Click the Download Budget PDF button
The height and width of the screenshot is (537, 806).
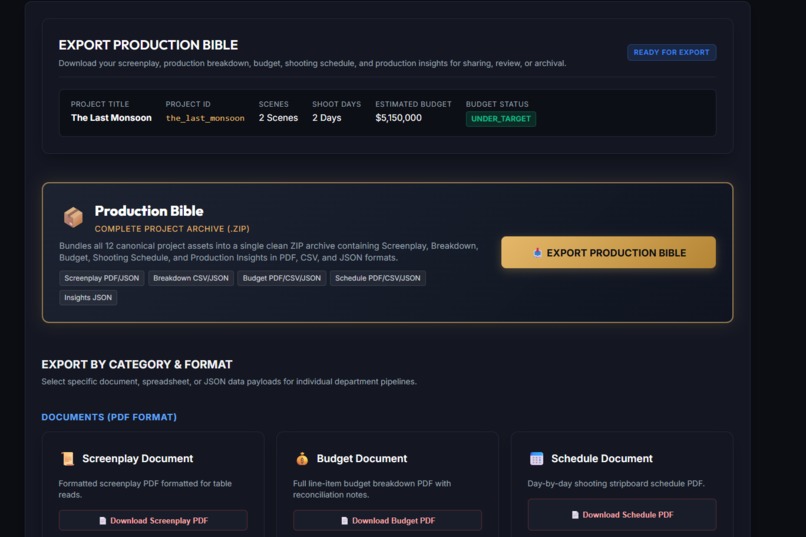click(x=388, y=521)
